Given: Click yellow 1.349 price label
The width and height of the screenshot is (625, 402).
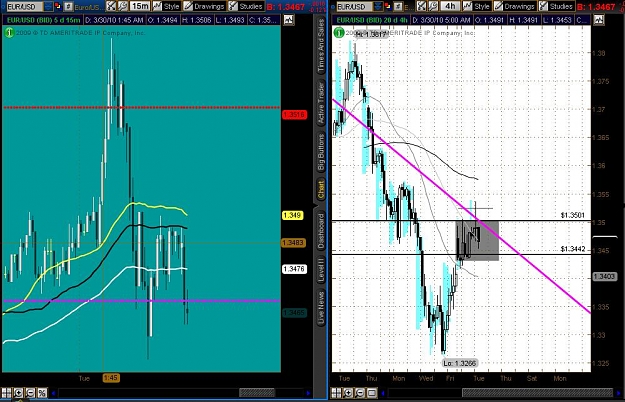Looking at the screenshot, I should [x=293, y=216].
